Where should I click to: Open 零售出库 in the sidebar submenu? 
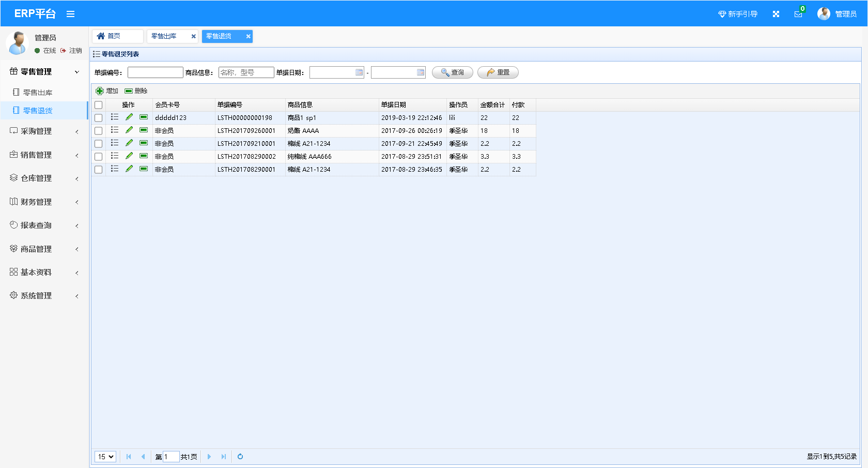[x=38, y=93]
